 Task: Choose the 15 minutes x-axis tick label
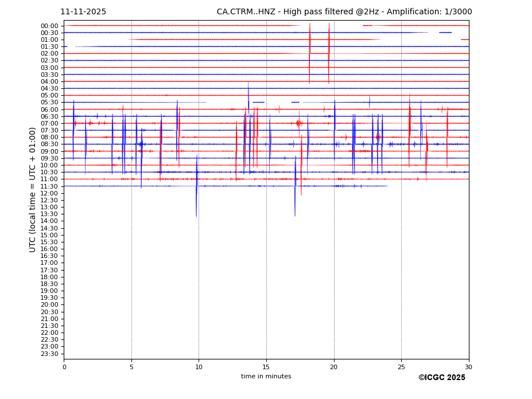[266, 367]
